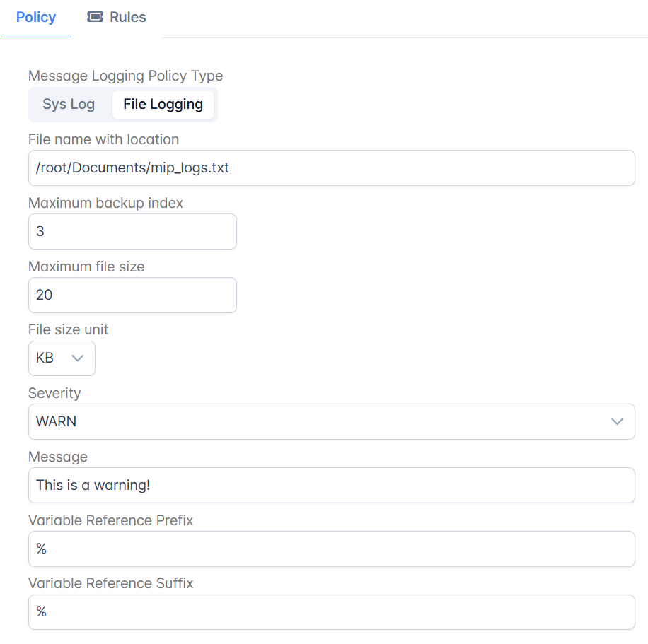648x644 pixels.
Task: Open the Severity WARN dropdown
Action: (x=332, y=422)
